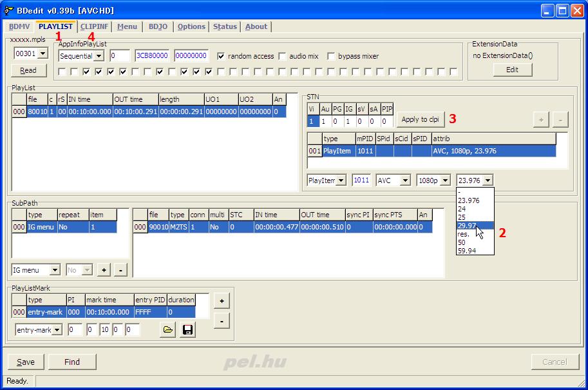Click the mark time field showing 10
Screen dimensions: 588x390
pos(104,329)
